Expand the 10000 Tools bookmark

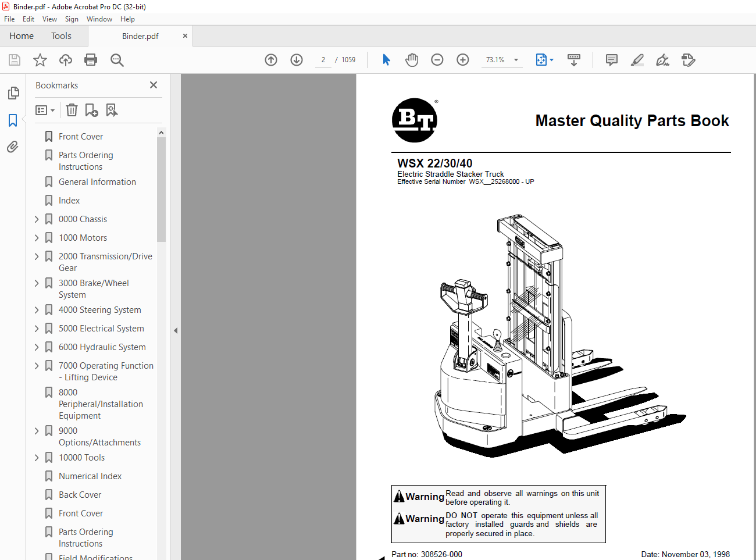(37, 458)
